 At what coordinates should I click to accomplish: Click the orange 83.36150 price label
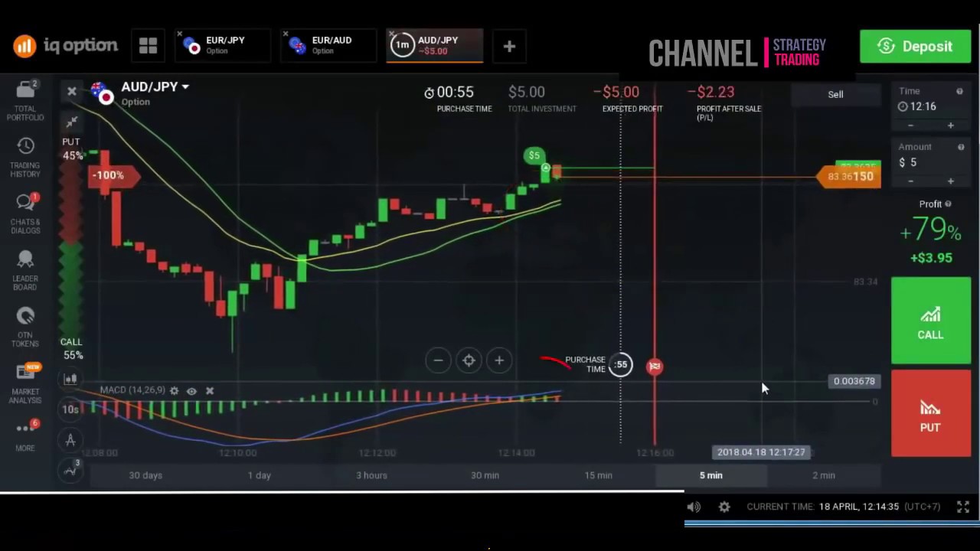[x=849, y=177]
